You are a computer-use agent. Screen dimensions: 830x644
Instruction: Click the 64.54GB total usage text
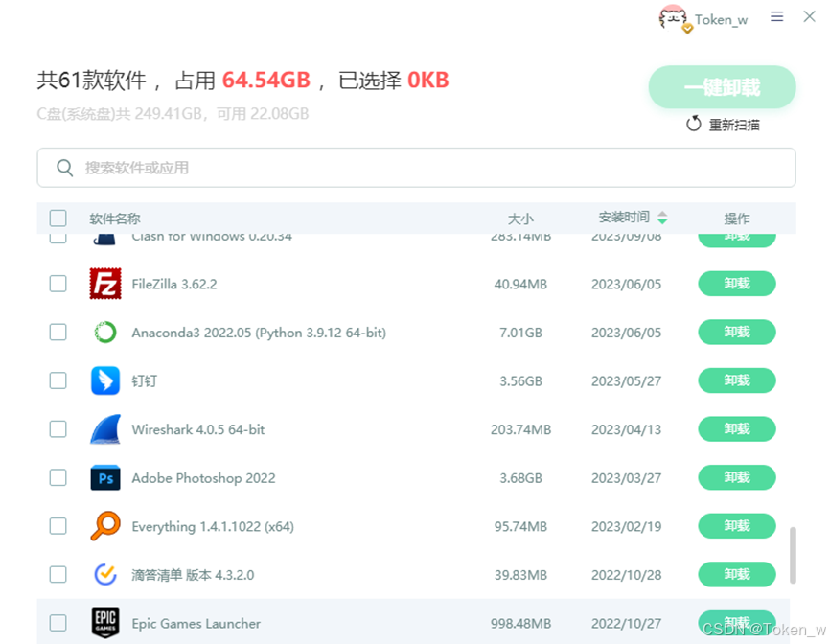pyautogui.click(x=266, y=80)
